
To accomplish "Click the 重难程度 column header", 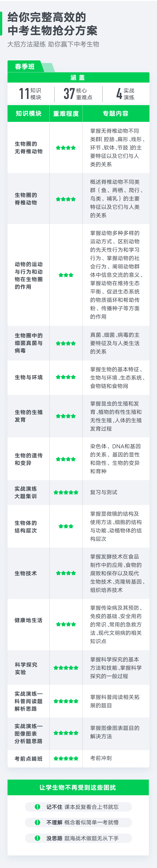I will [66, 113].
